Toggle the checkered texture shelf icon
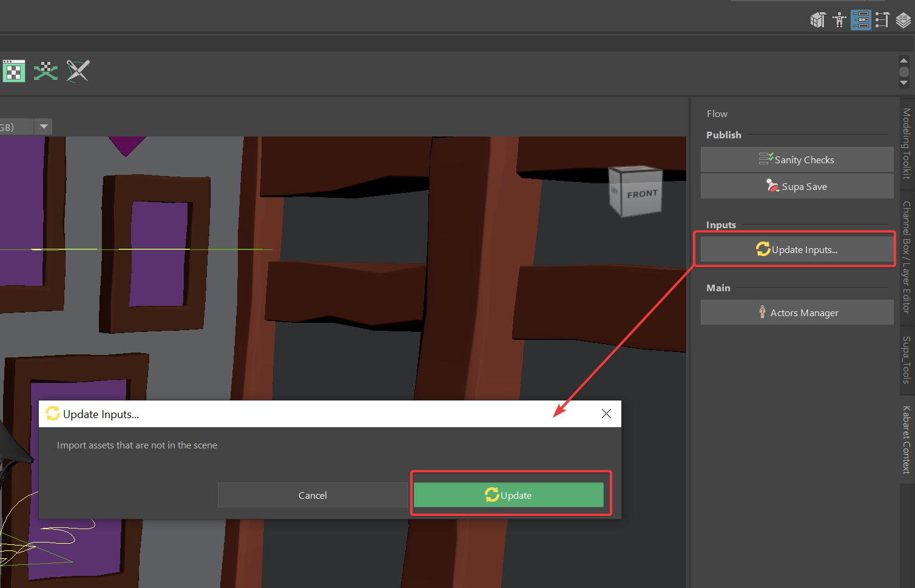915x588 pixels. pyautogui.click(x=13, y=71)
